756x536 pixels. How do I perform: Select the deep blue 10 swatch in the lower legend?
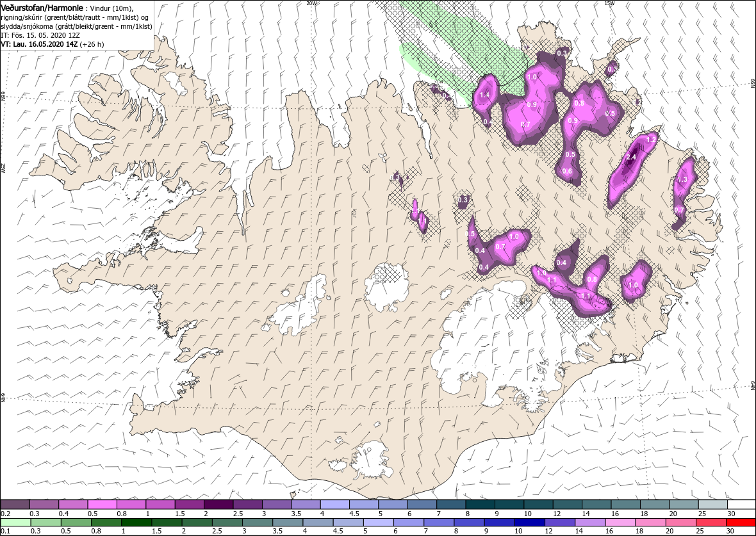point(529,522)
